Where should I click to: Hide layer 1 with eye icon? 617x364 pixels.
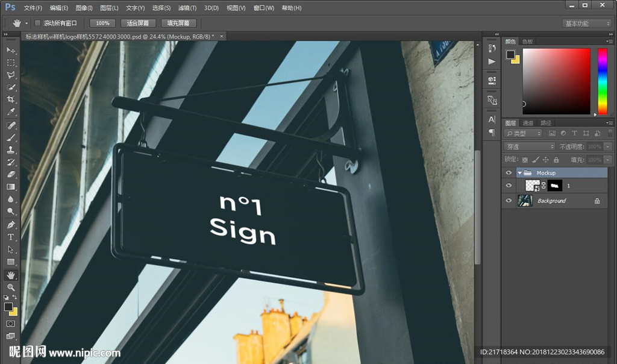[509, 186]
